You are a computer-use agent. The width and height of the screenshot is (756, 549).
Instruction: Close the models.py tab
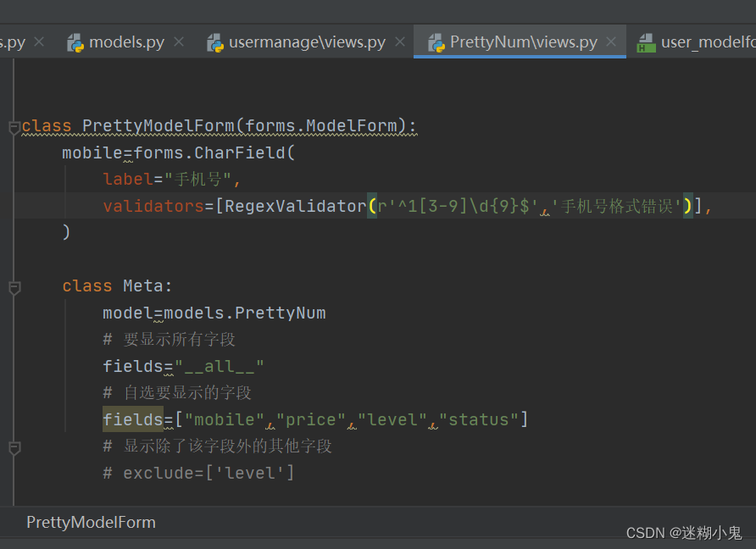click(x=179, y=42)
